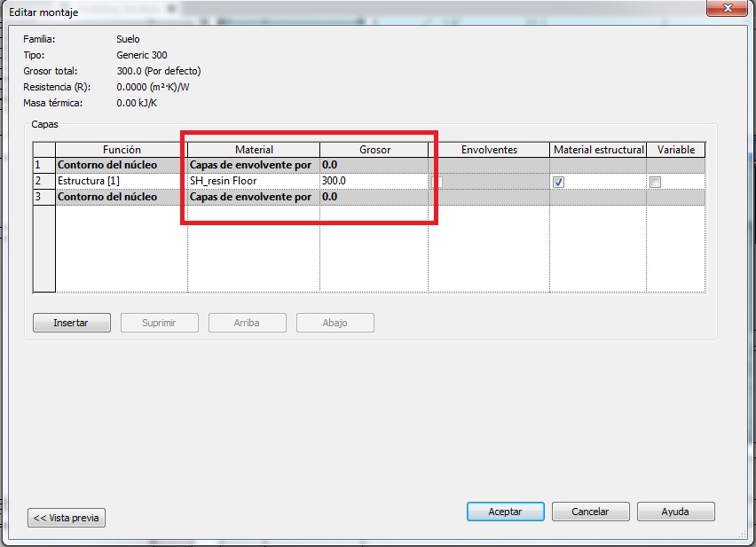Select the SH_resin Floor material cell

pos(253,181)
